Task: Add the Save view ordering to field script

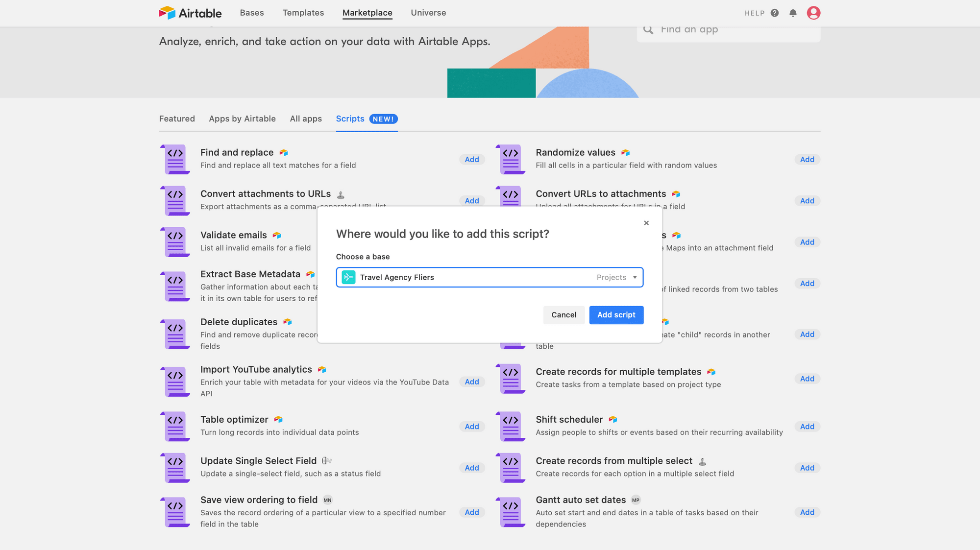Action: (472, 512)
